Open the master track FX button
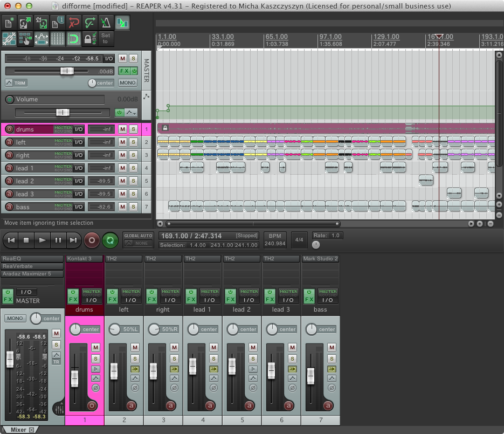The width and height of the screenshot is (504, 434). point(124,71)
